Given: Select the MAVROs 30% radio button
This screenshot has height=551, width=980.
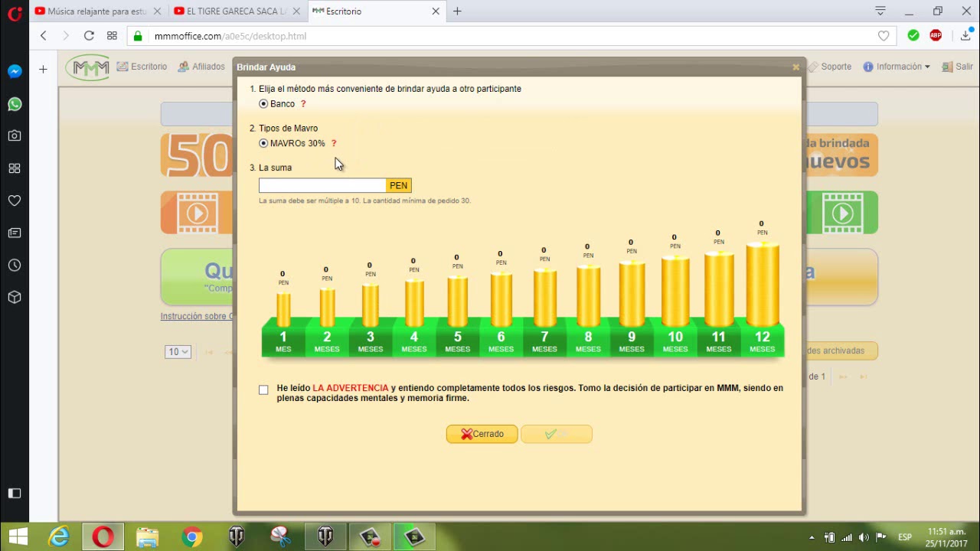Looking at the screenshot, I should 263,143.
